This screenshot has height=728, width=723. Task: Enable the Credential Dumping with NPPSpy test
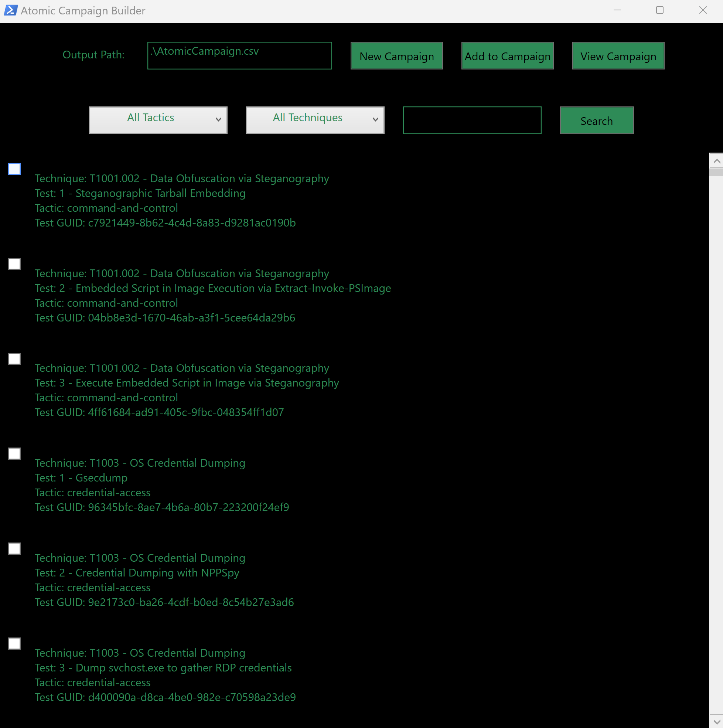pos(14,549)
